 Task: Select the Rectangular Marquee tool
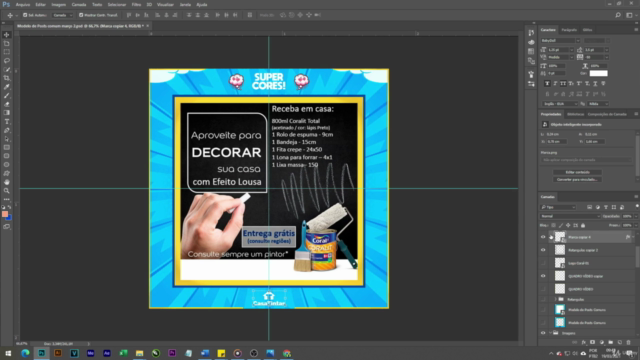coord(7,52)
